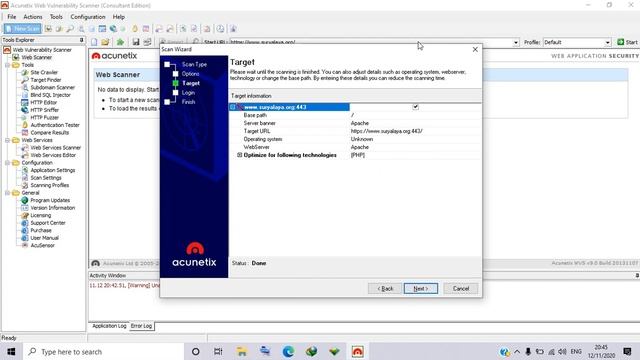Open Support Center
Viewport: 640px width, 360px height.
click(48, 223)
